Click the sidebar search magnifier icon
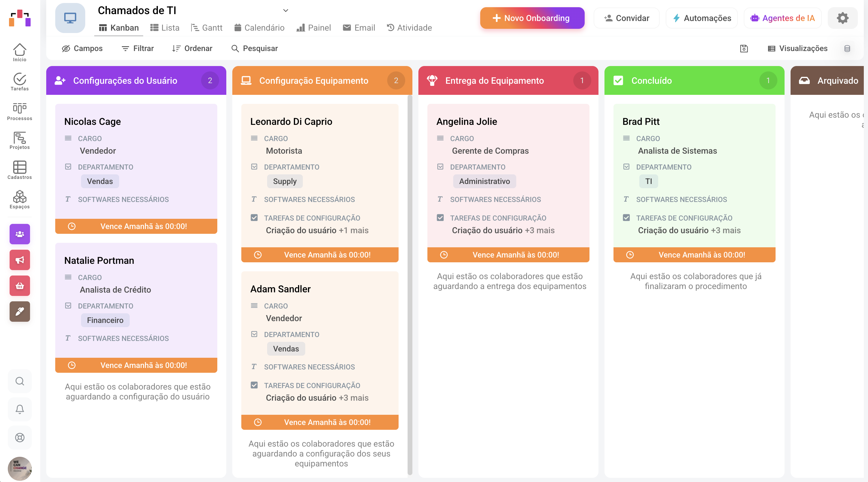 (x=20, y=381)
